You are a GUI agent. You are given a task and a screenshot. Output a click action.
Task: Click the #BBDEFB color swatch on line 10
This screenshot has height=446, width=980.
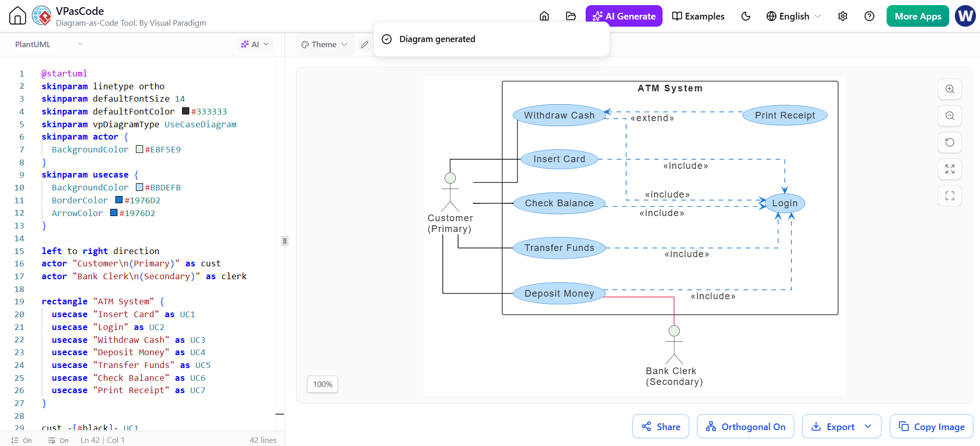coord(139,187)
